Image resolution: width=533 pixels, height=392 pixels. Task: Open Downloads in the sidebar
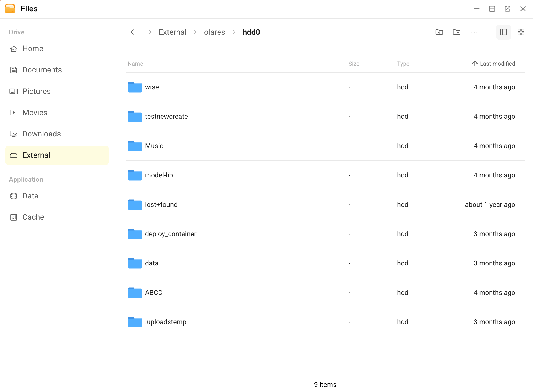point(41,134)
